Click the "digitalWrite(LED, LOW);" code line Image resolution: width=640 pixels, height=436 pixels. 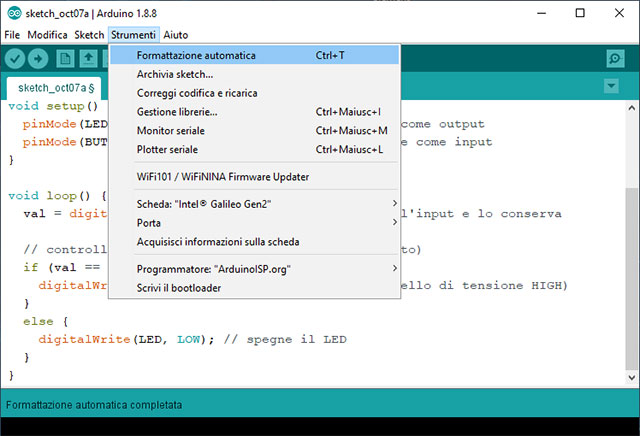126,340
